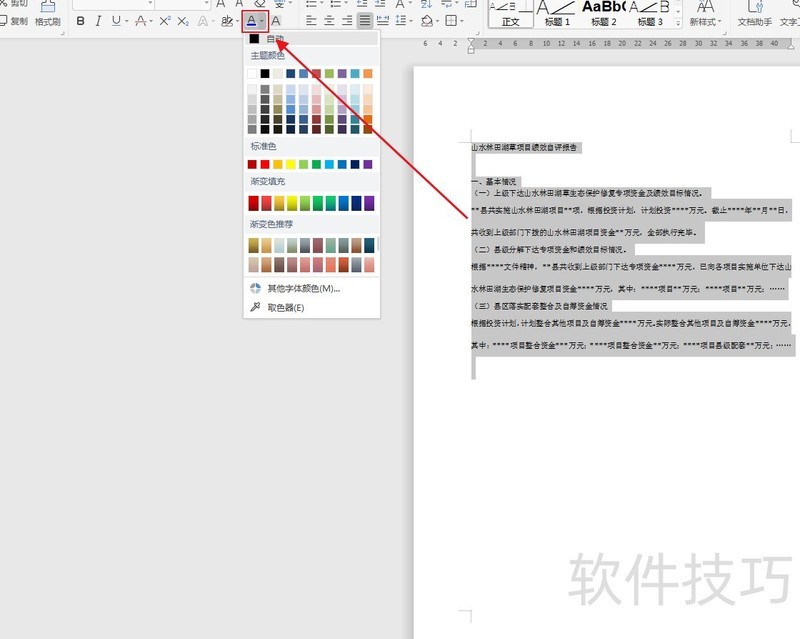Apply the 标题 3 style

click(x=650, y=13)
